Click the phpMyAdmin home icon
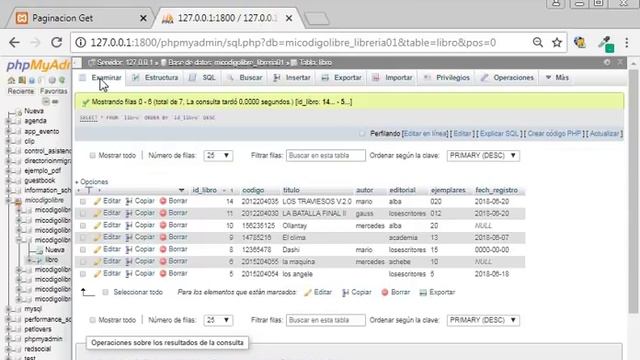This screenshot has width=640, height=360. [x=11, y=80]
